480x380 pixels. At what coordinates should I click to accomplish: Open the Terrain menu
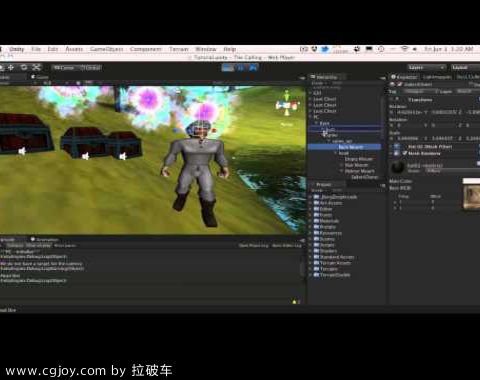tap(179, 49)
